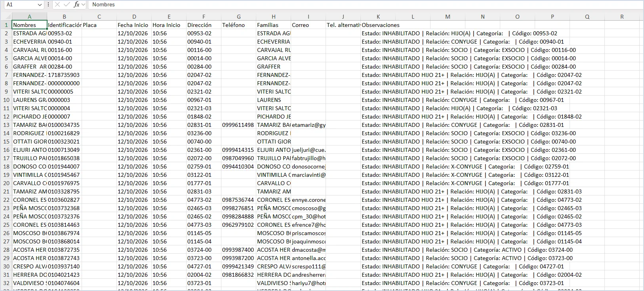Select the Placa header cell

pos(99,25)
